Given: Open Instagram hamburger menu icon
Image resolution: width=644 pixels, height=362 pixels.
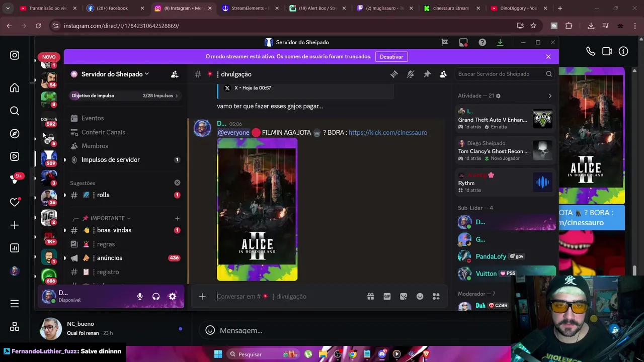Looking at the screenshot, I should click(x=15, y=304).
